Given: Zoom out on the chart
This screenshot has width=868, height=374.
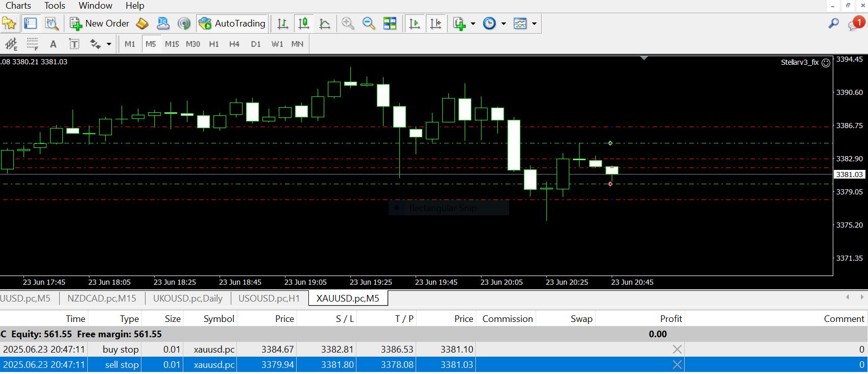Looking at the screenshot, I should tap(369, 23).
